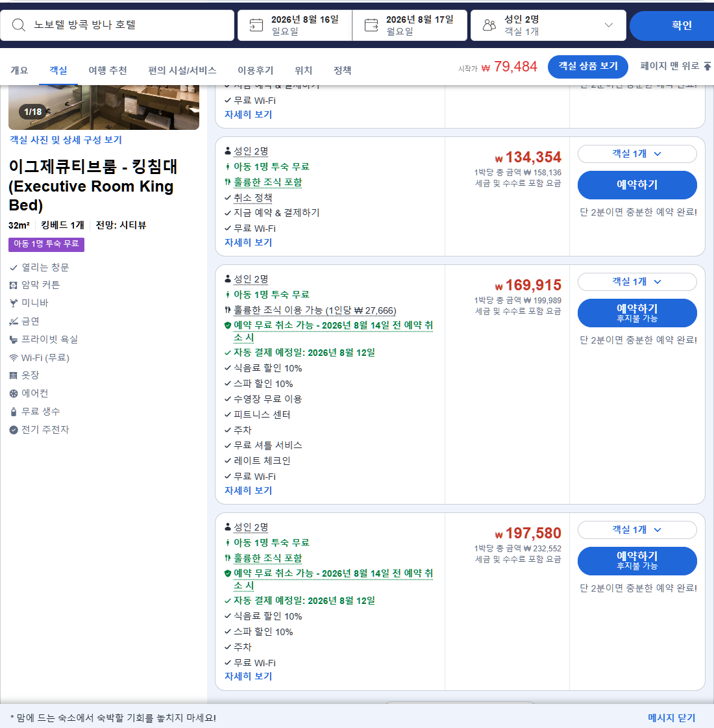The width and height of the screenshot is (714, 728).
Task: Click the 아동 1명 투숙 무료 purple badge
Action: point(46,244)
